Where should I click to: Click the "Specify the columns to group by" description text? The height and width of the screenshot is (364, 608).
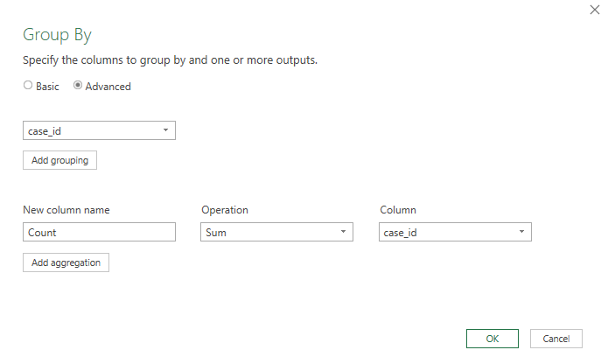[170, 60]
